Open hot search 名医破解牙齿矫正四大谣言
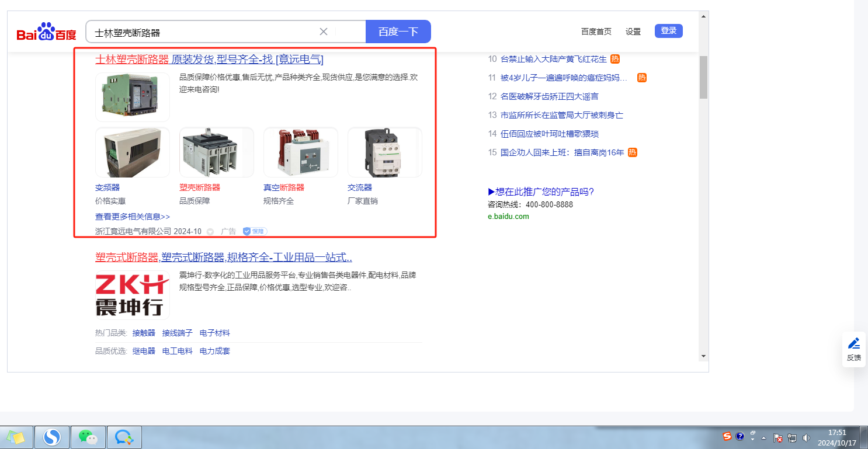This screenshot has width=868, height=449. pos(550,96)
